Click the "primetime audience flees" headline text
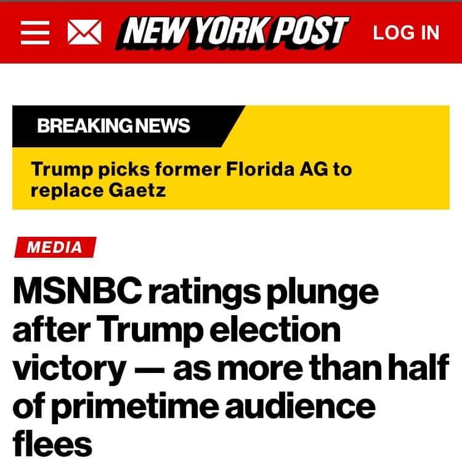 pos(197,407)
